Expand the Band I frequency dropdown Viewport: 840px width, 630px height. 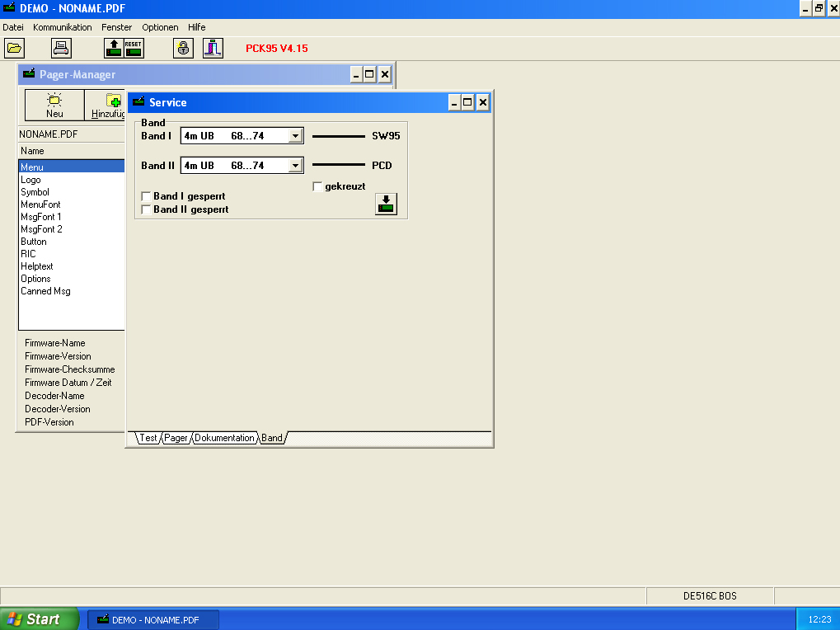(295, 136)
